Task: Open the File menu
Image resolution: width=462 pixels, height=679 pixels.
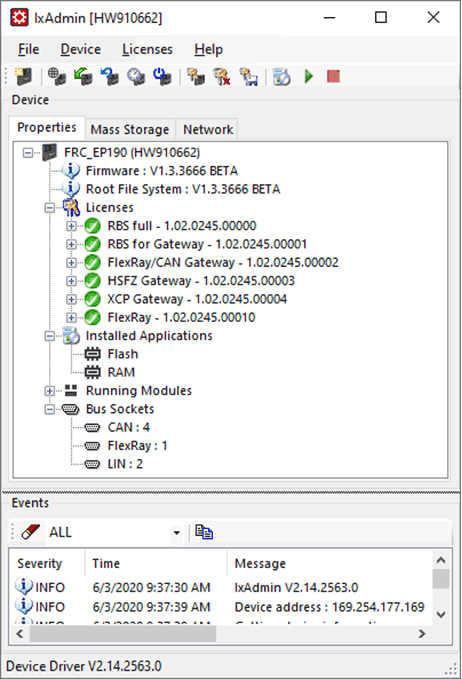Action: click(29, 49)
